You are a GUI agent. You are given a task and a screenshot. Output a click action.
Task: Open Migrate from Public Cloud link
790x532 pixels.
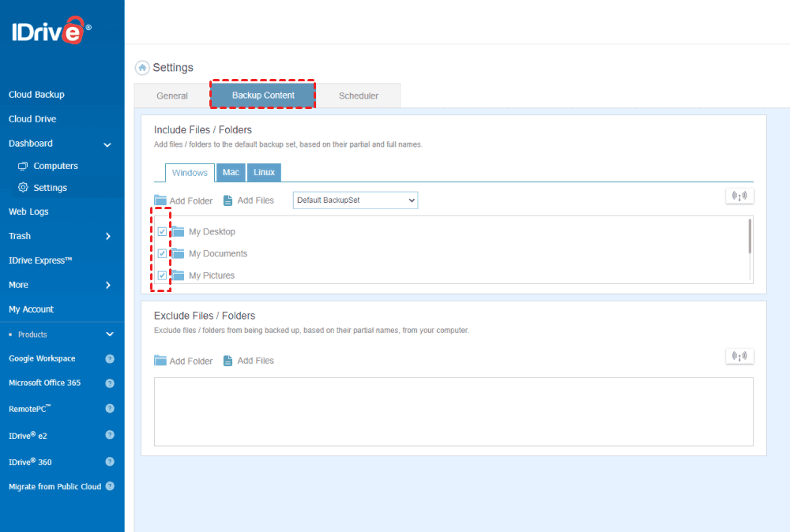(x=55, y=486)
